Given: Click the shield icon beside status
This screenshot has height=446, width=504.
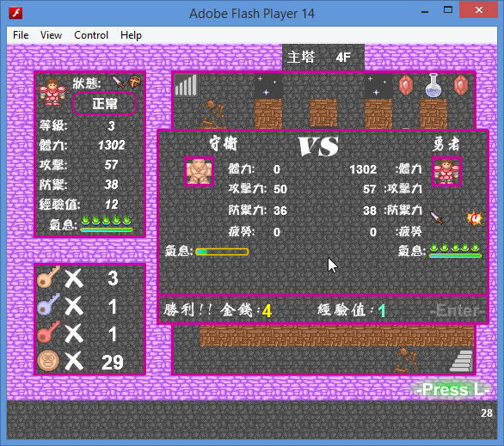Looking at the screenshot, I should point(135,82).
